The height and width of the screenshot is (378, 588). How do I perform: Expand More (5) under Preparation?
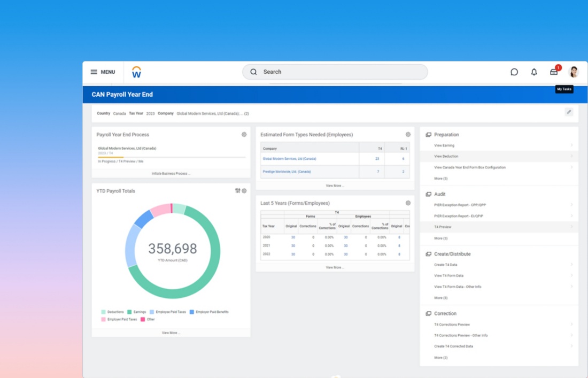441,179
